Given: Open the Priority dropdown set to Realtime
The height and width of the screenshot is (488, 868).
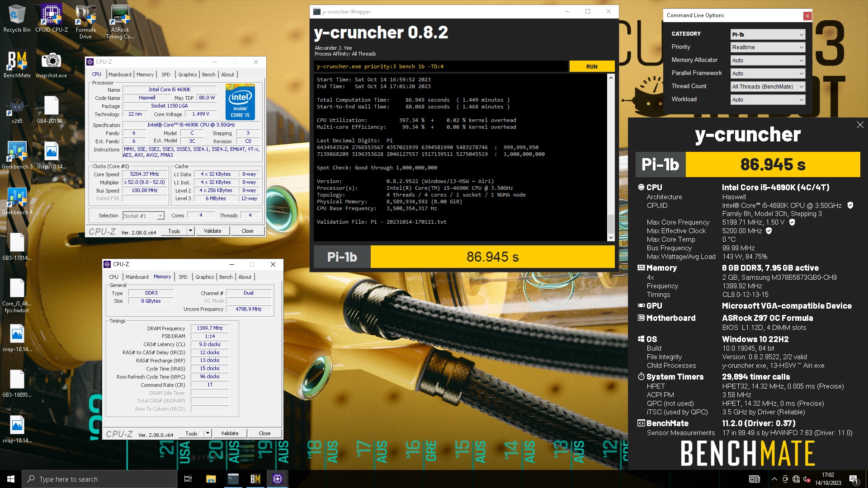Looking at the screenshot, I should [x=768, y=47].
